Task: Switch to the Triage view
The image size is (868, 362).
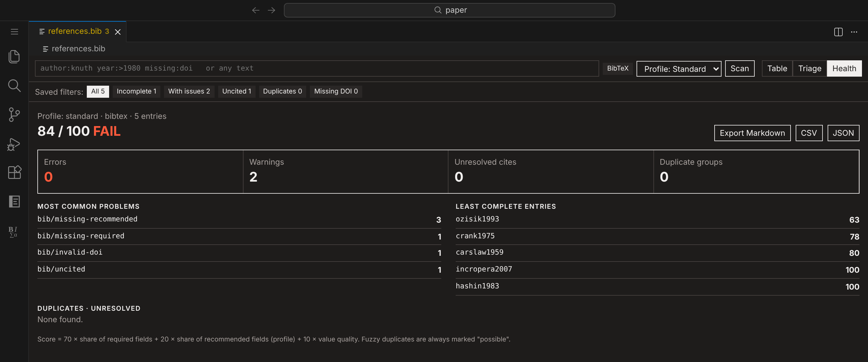Action: pos(809,68)
